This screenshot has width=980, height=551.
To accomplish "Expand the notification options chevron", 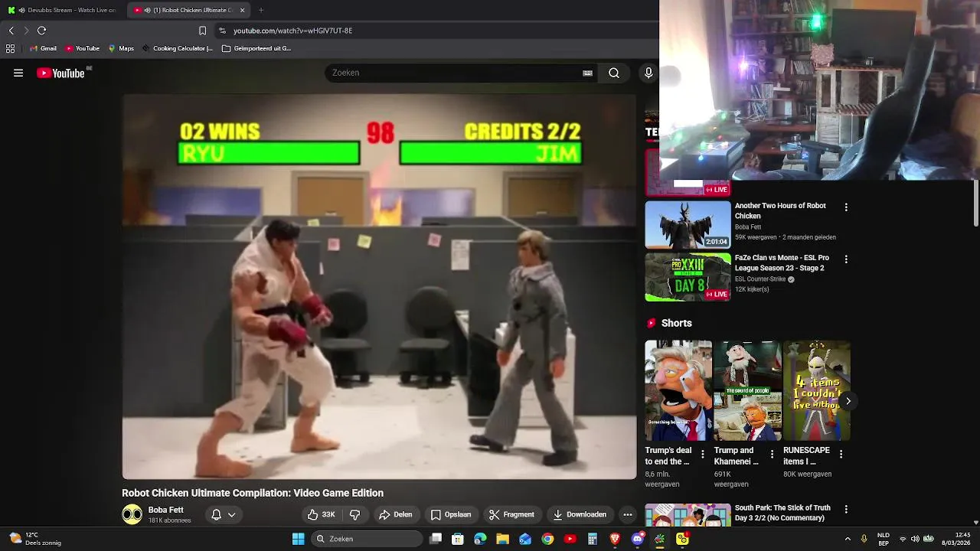I will (231, 514).
